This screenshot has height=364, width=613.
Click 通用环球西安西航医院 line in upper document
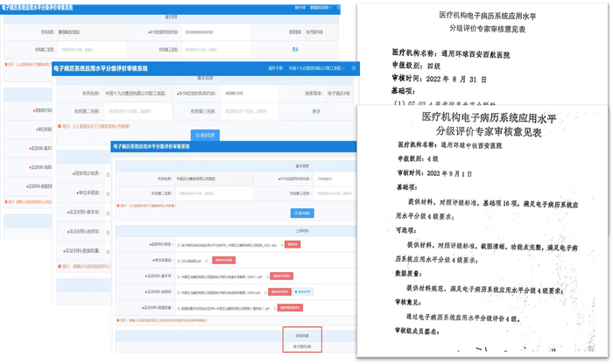tap(451, 54)
